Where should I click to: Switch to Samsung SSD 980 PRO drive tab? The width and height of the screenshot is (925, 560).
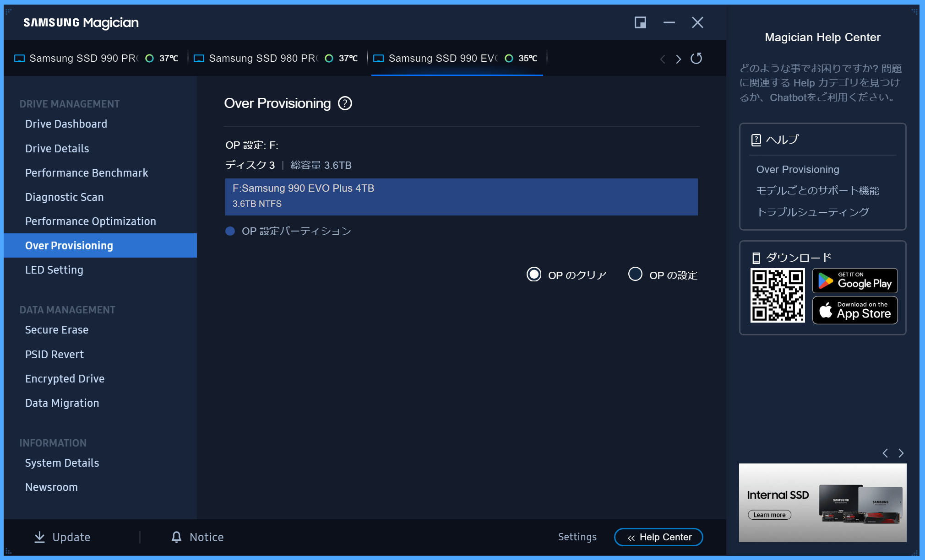(276, 59)
